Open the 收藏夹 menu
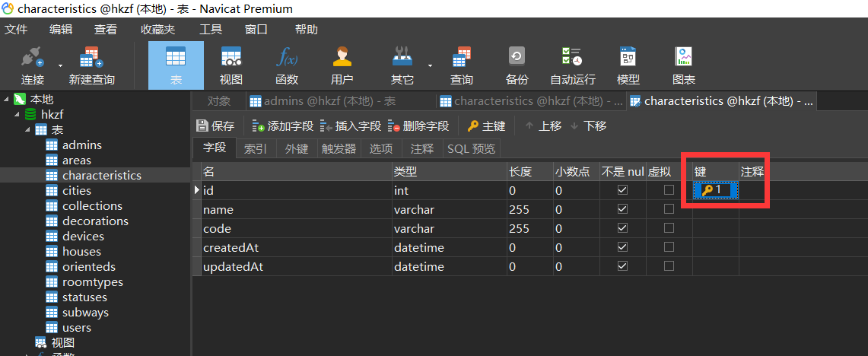 pyautogui.click(x=157, y=30)
